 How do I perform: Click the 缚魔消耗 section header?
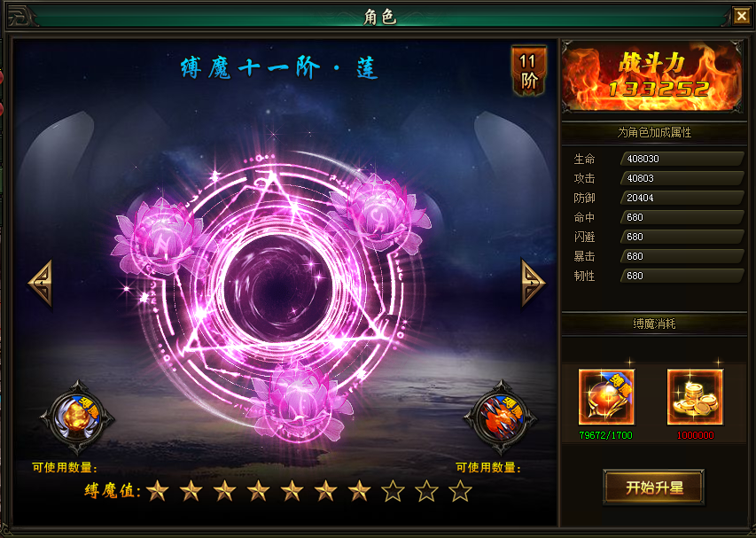point(654,324)
